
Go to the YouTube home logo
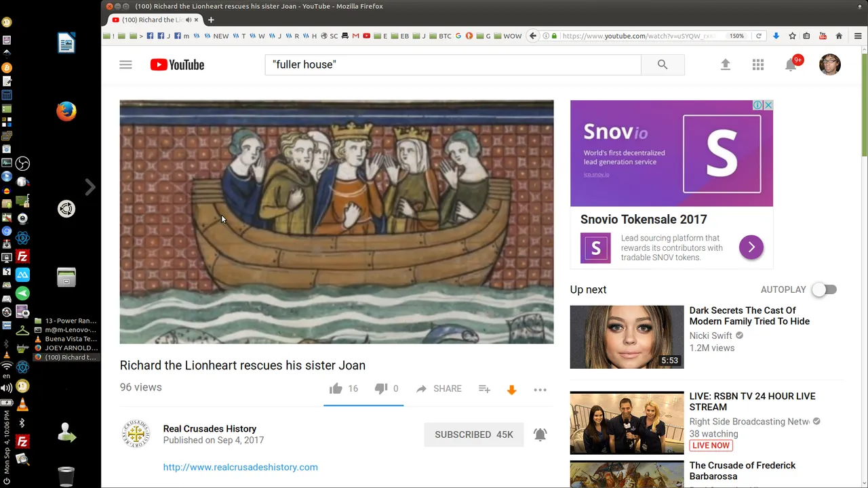click(177, 65)
